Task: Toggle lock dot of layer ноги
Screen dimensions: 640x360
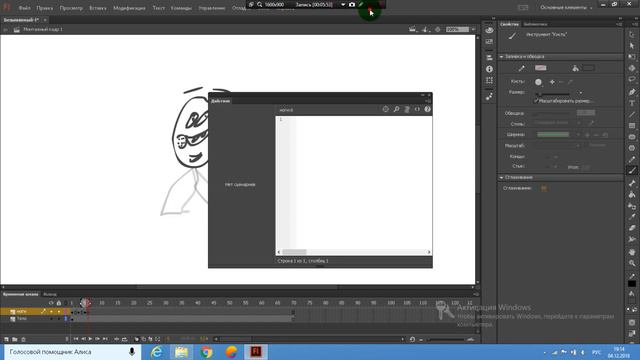Action: pos(59,311)
